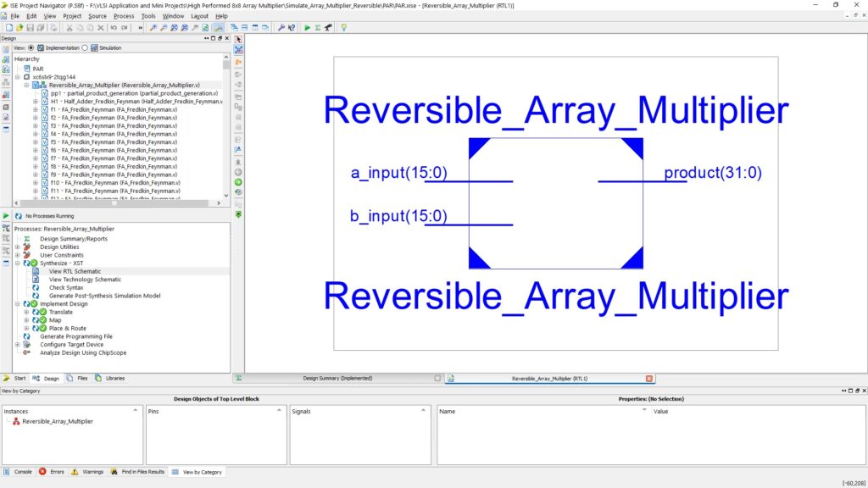Click the Cut toolbar icon
This screenshot has height=488, width=868.
point(71,27)
